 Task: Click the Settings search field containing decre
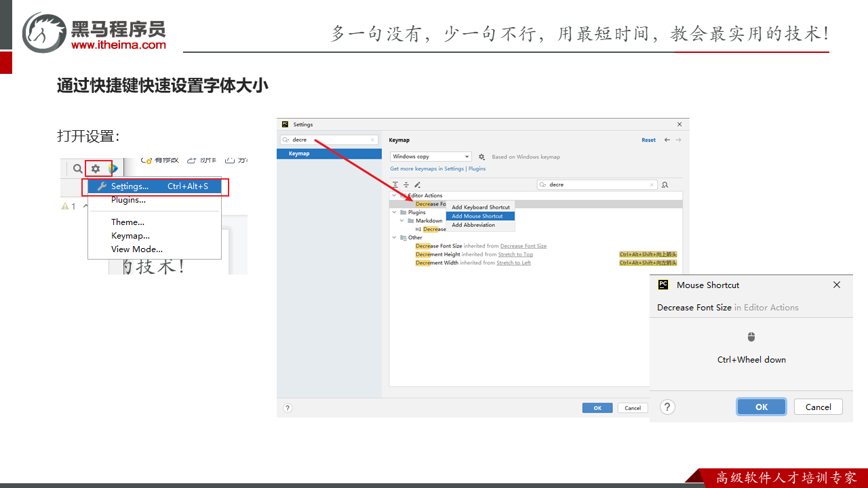click(329, 140)
